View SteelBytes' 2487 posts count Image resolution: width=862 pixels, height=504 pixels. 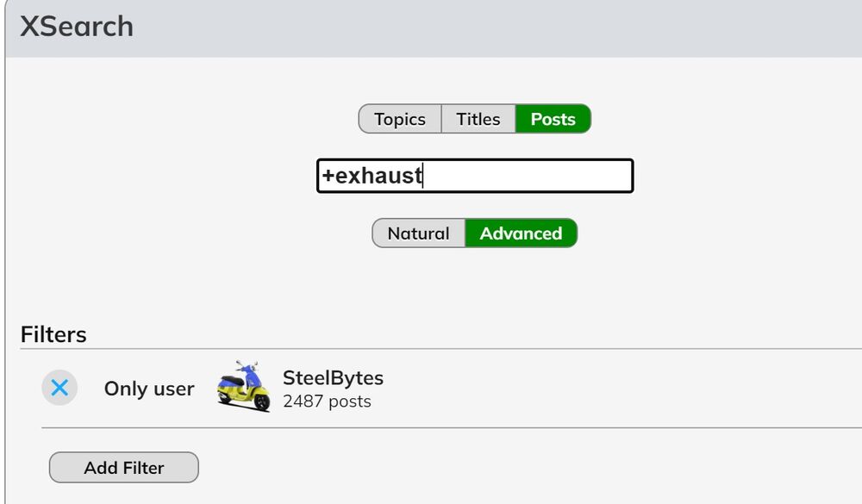click(x=327, y=401)
